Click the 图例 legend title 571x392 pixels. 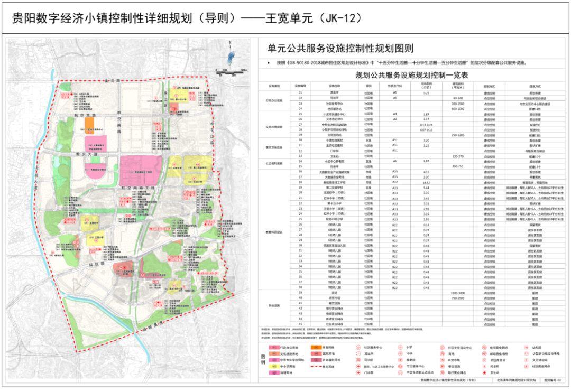(x=263, y=360)
